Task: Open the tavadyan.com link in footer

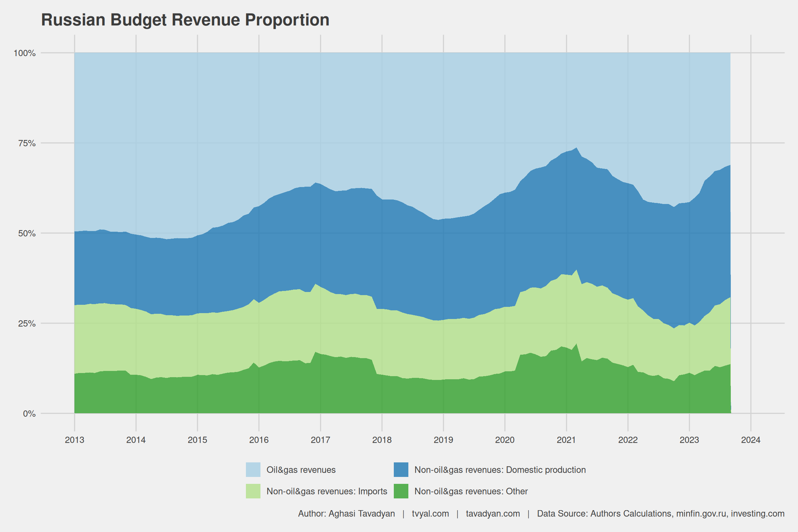Action: [493, 514]
